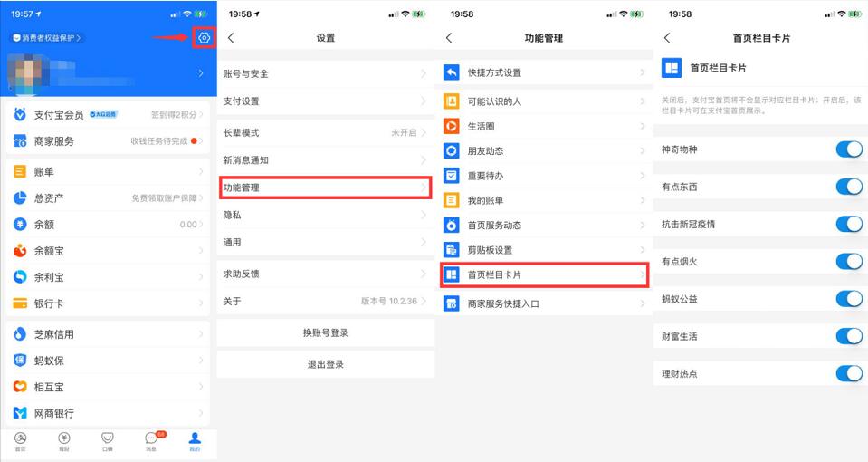Open 账号与安全 via its chevron

point(424,73)
